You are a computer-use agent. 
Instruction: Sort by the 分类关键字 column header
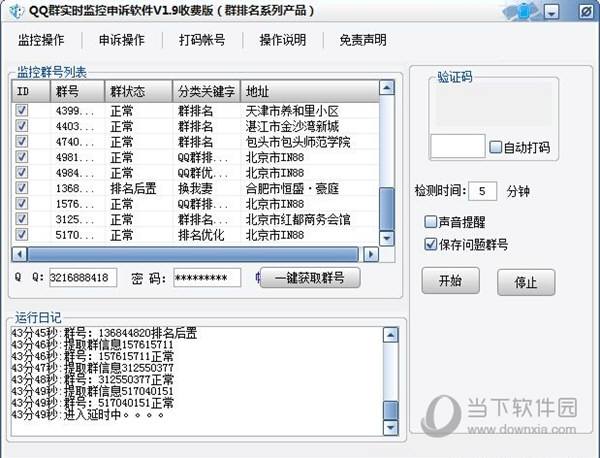(x=207, y=91)
